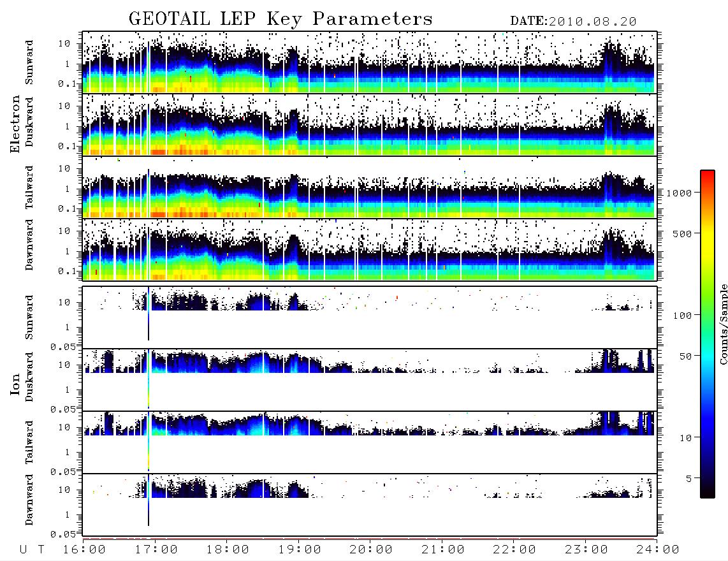Click the '19:00' time tick label
Screen dimensions: 728x561
tap(300, 550)
